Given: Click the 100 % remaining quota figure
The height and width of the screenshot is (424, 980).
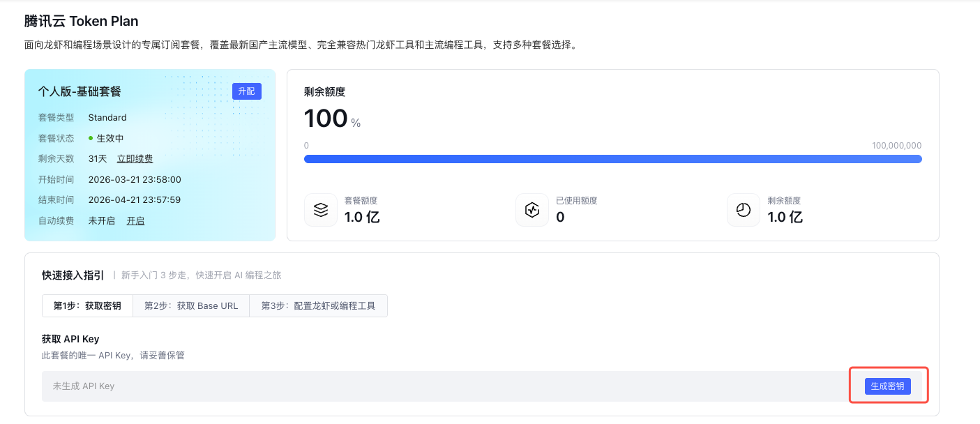Looking at the screenshot, I should tap(332, 119).
